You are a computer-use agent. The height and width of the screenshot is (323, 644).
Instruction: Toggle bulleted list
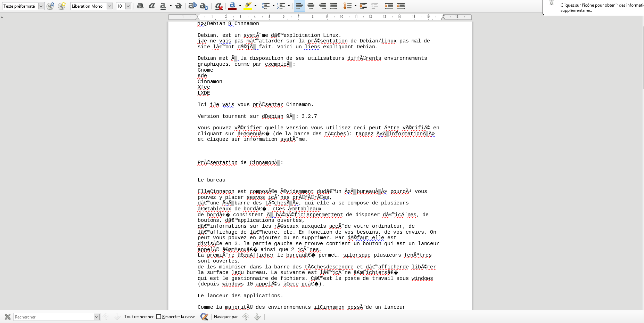(x=266, y=6)
